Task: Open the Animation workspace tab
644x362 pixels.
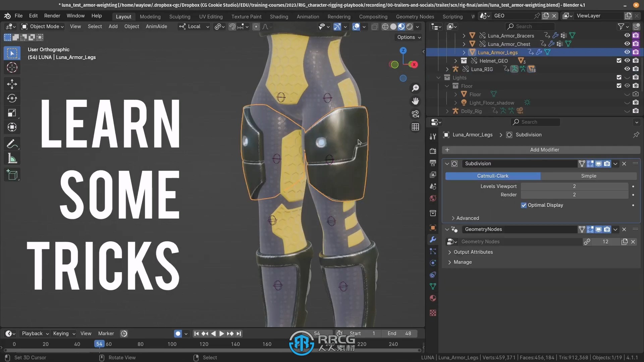Action: click(307, 16)
